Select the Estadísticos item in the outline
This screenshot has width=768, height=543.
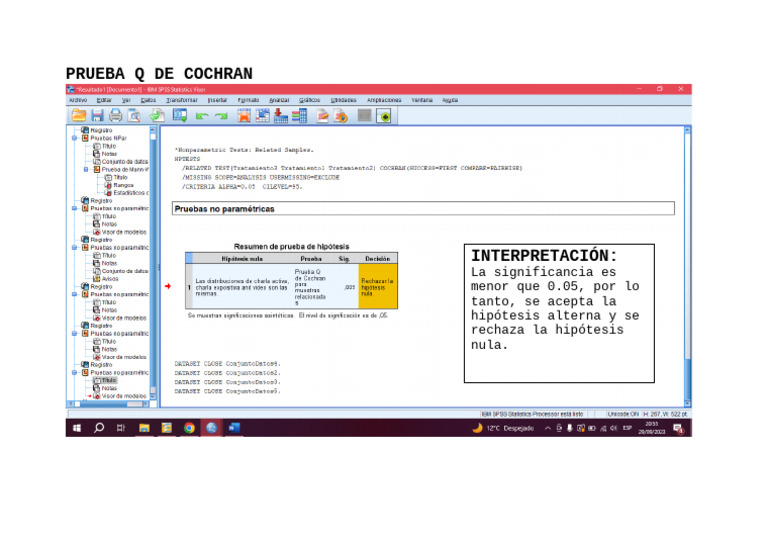131,193
